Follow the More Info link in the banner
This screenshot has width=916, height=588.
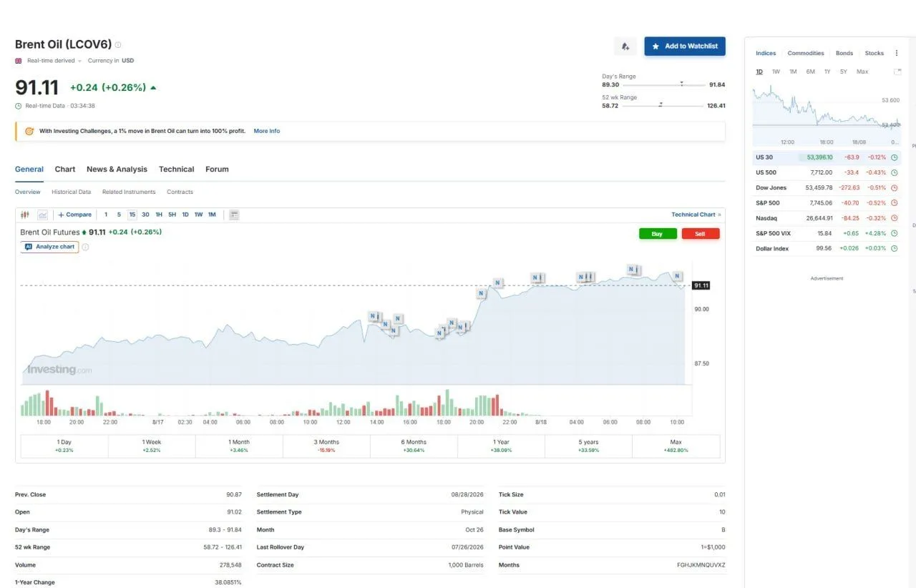(267, 131)
